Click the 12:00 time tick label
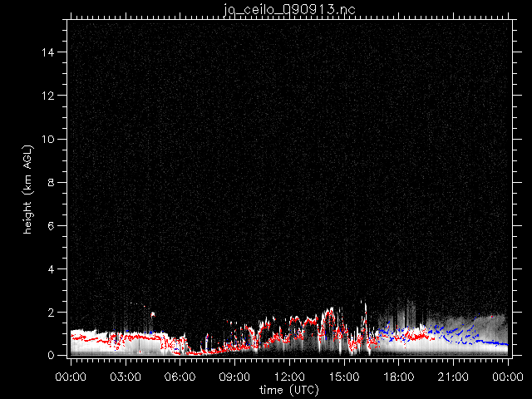Viewport: 532px width, 399px height. (288, 377)
